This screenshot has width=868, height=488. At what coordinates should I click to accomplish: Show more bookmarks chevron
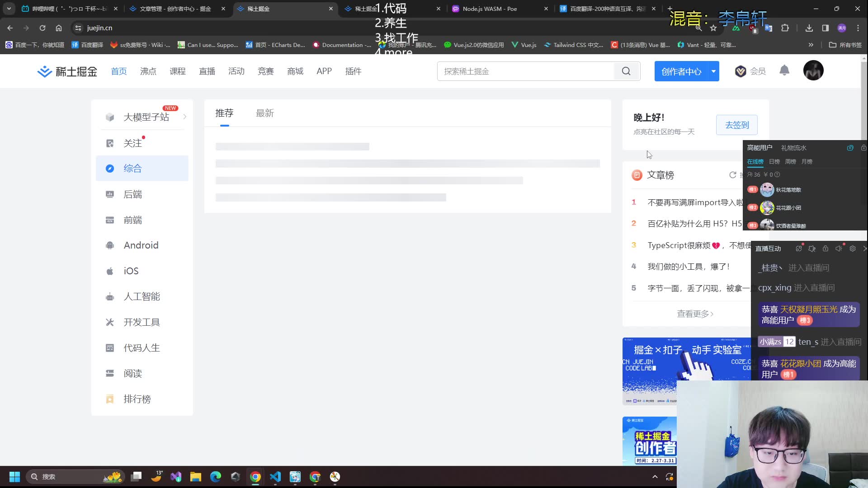[811, 45]
